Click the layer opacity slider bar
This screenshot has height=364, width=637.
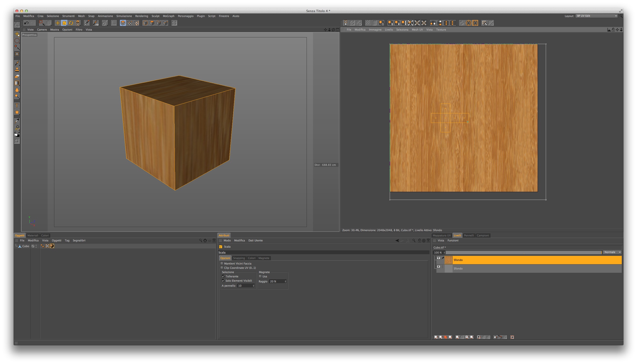[x=524, y=253]
